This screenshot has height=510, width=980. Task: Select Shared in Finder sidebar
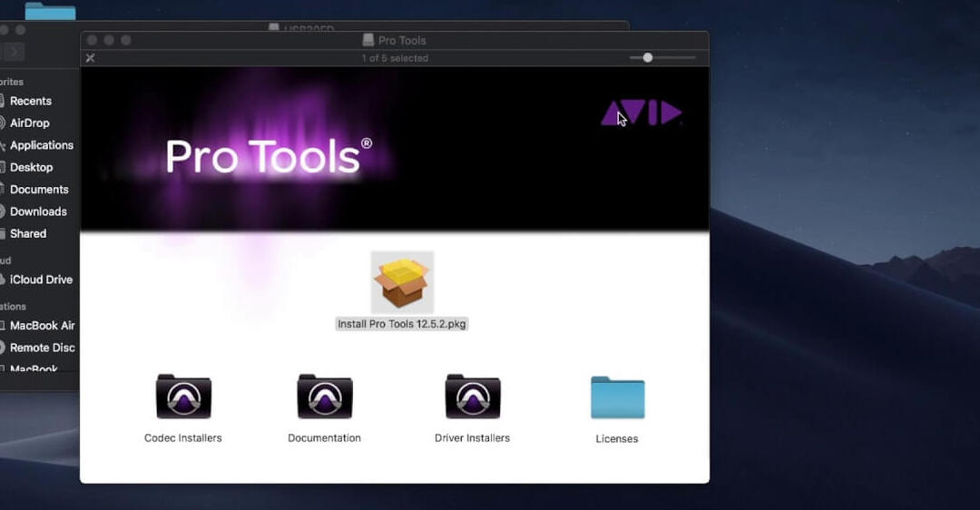coord(28,234)
